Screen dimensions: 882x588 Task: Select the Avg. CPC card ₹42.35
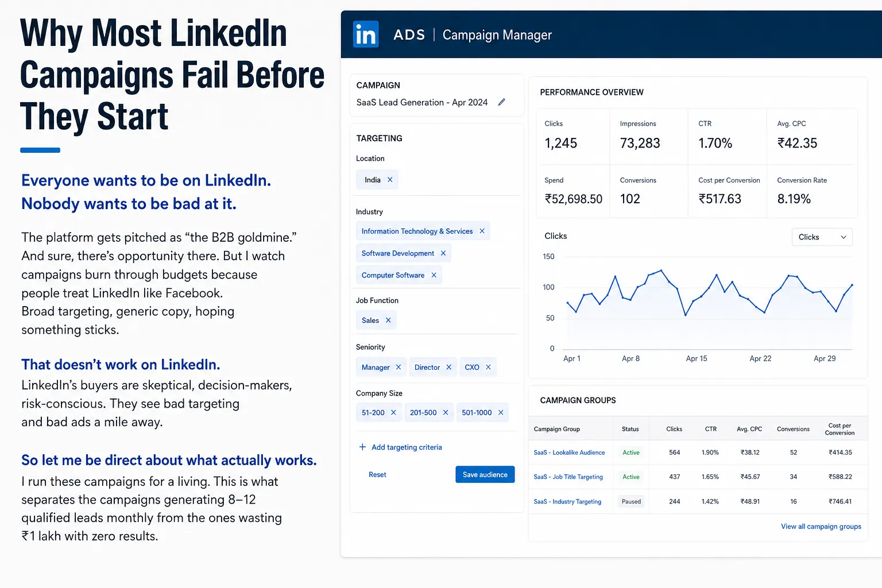pos(811,136)
